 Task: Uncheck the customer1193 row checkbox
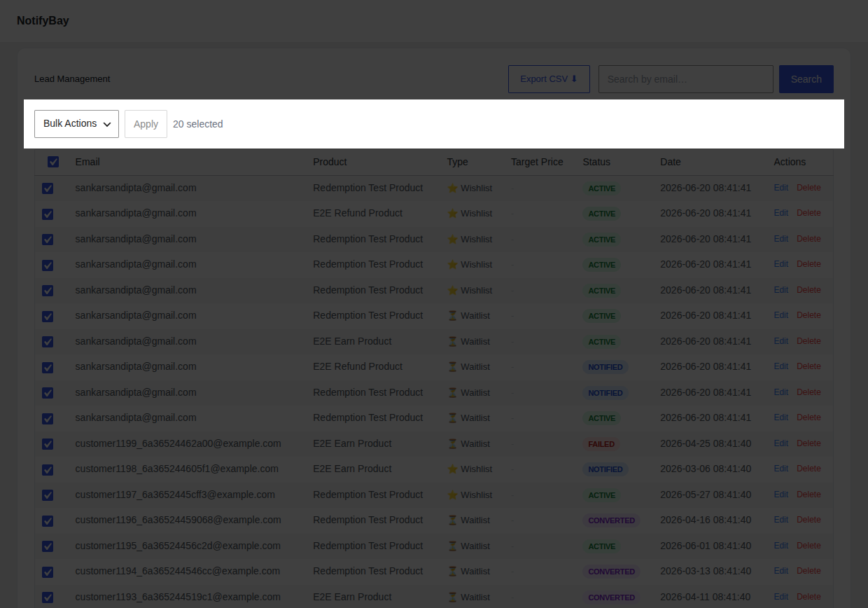point(48,597)
